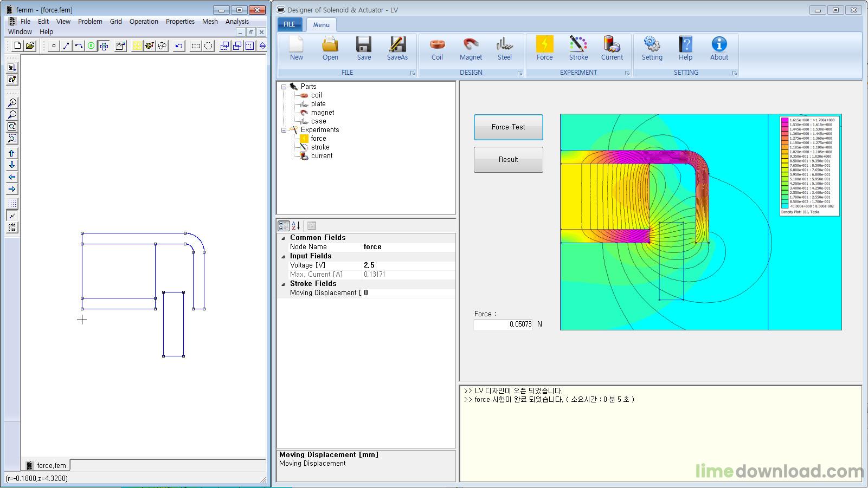This screenshot has height=488, width=868.
Task: Collapse the Input Fields property group
Action: (283, 256)
